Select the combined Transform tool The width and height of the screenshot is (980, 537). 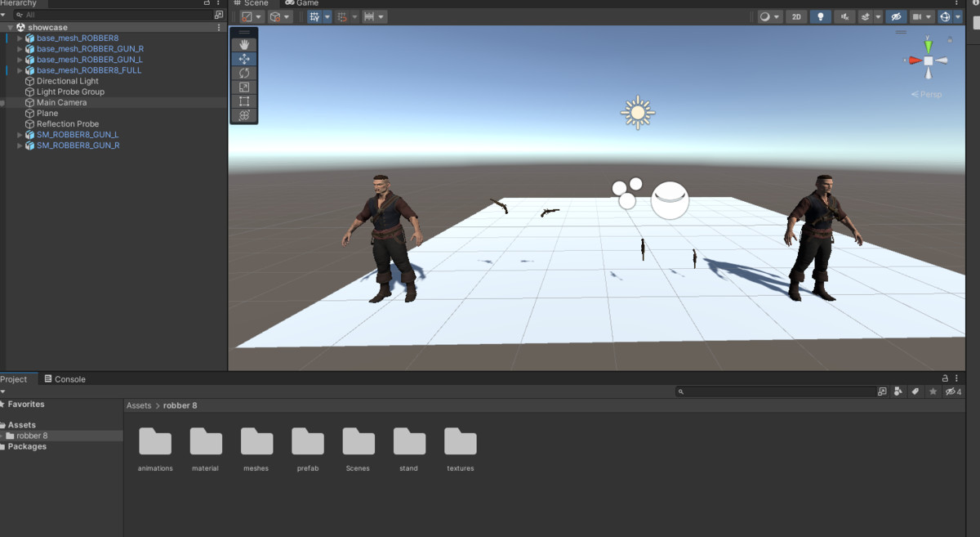tap(244, 116)
